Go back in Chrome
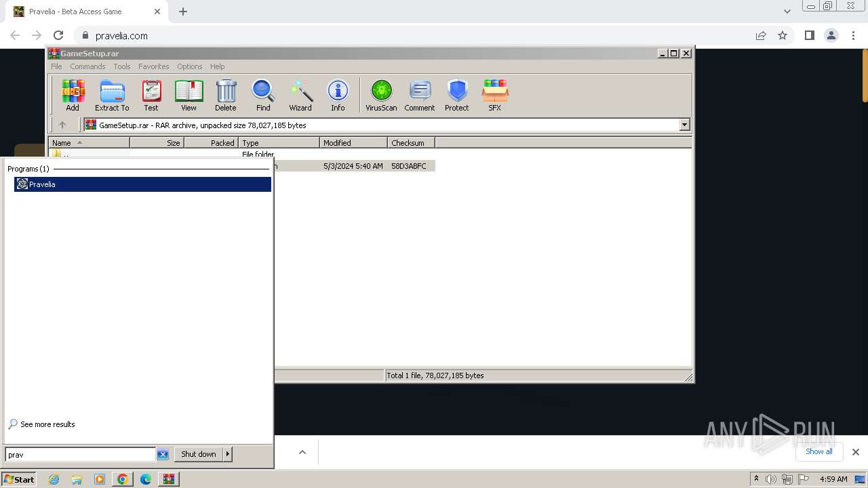 tap(15, 35)
